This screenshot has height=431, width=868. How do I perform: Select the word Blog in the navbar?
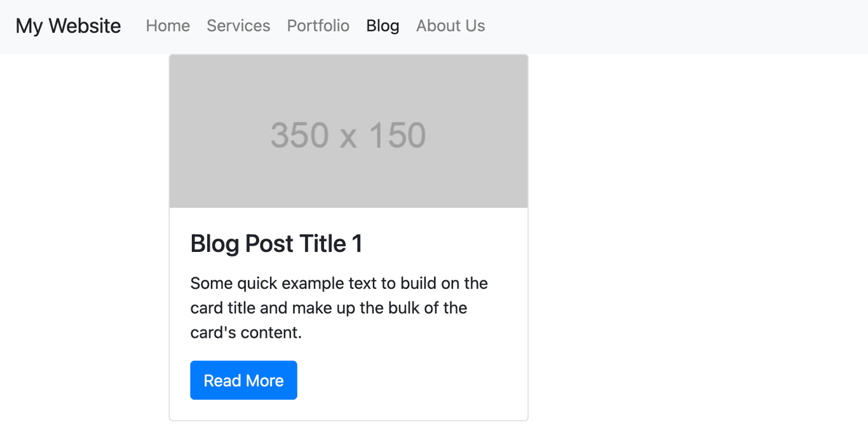[382, 25]
